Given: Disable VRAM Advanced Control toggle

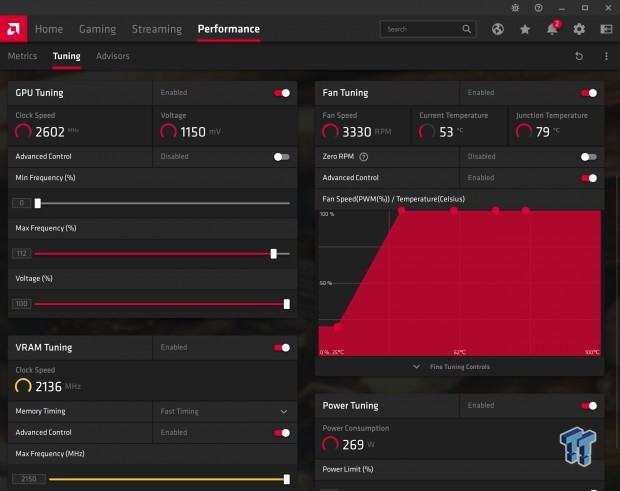Looking at the screenshot, I should click(282, 433).
